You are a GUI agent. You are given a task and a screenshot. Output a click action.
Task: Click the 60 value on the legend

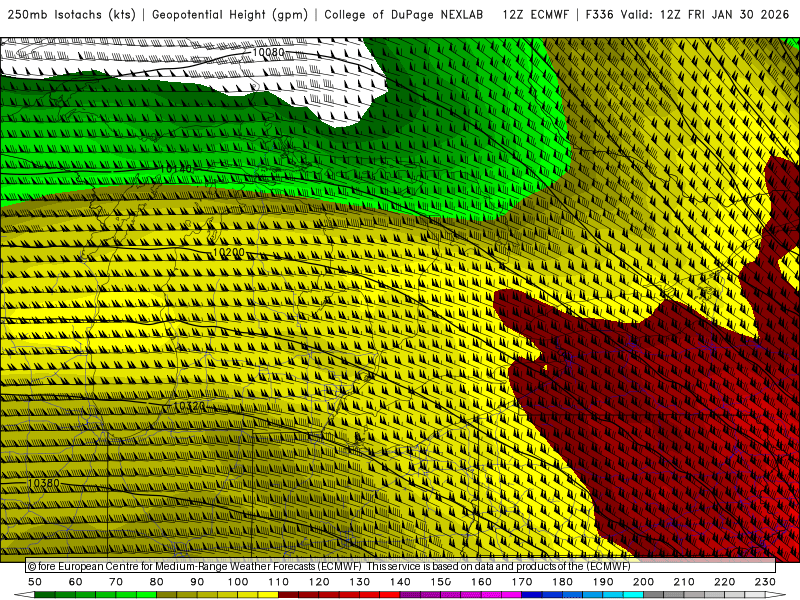[76, 582]
